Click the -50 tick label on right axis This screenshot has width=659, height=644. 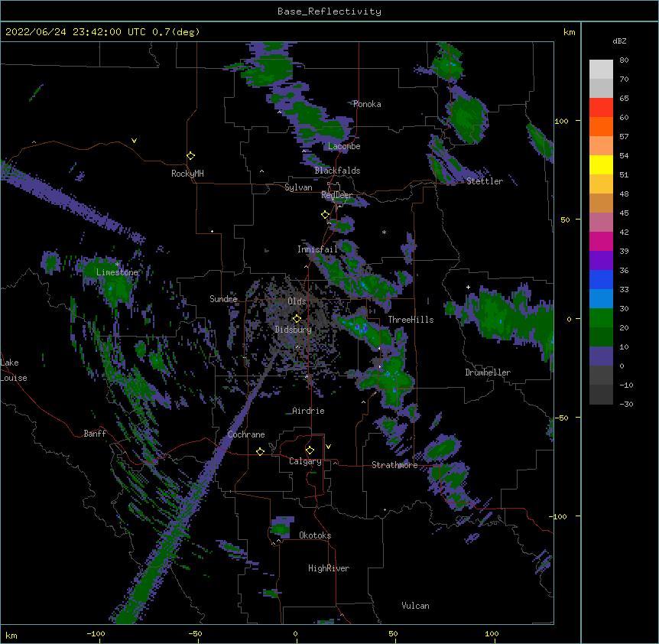point(561,418)
